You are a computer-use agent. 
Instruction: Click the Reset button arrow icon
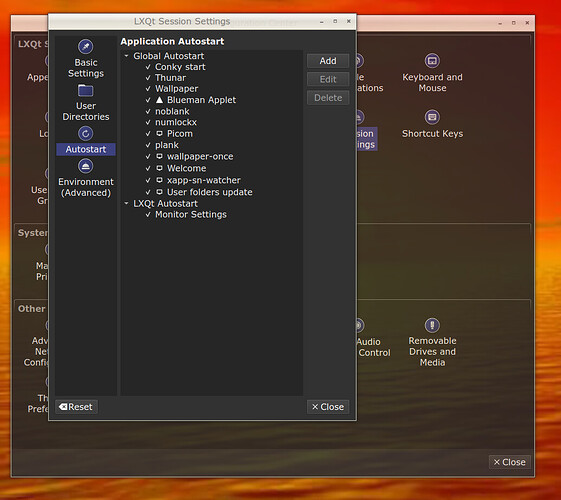(x=63, y=407)
